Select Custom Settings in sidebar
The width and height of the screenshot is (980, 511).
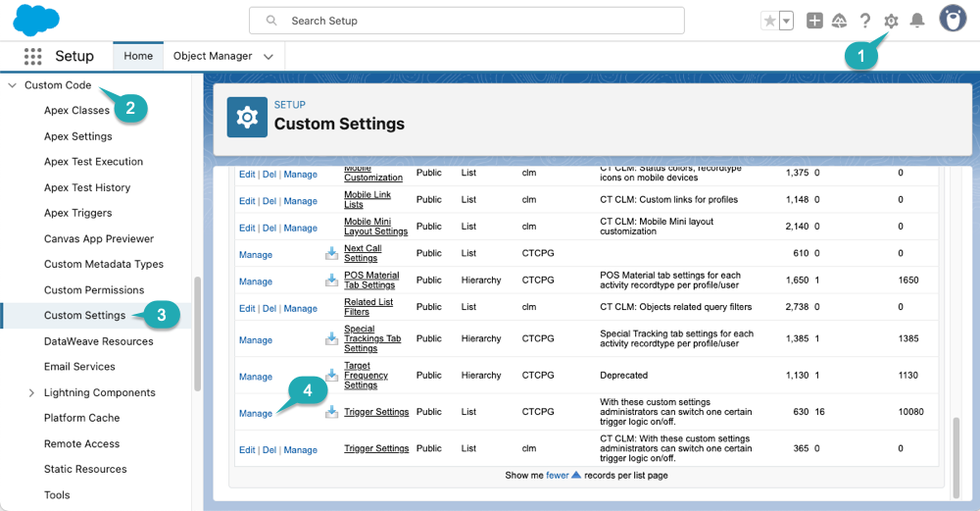point(84,315)
